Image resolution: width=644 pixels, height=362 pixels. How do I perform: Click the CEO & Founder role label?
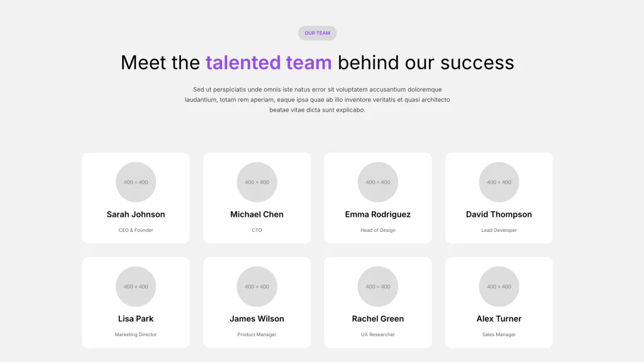tap(136, 230)
